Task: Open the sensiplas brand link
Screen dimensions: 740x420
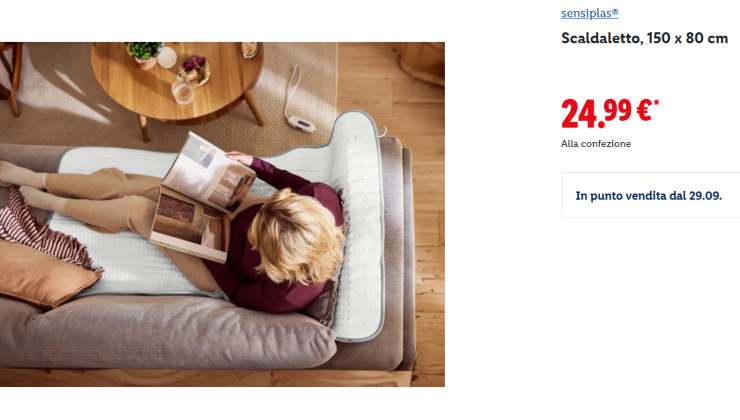Action: point(589,13)
